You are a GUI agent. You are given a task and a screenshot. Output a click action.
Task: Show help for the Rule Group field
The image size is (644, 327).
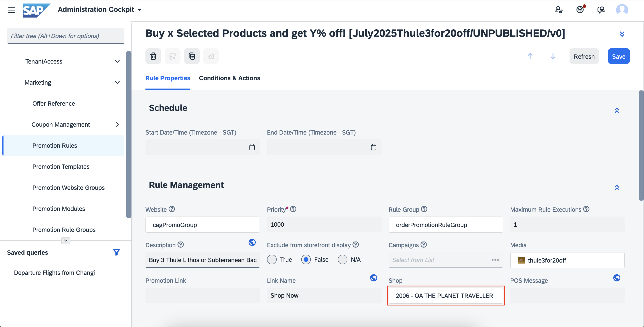point(424,209)
